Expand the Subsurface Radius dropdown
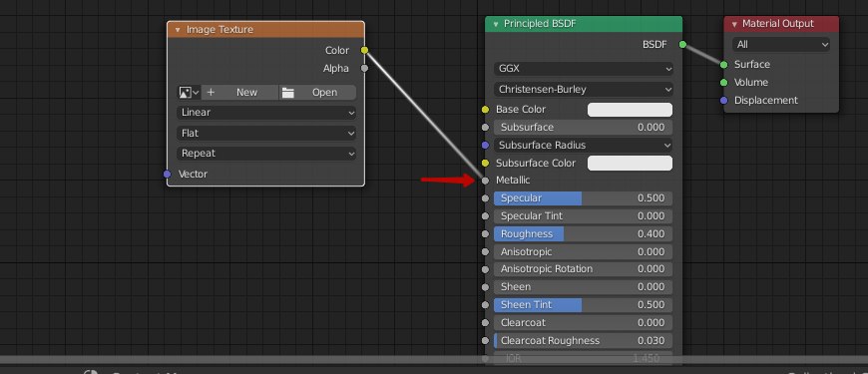 [x=583, y=146]
